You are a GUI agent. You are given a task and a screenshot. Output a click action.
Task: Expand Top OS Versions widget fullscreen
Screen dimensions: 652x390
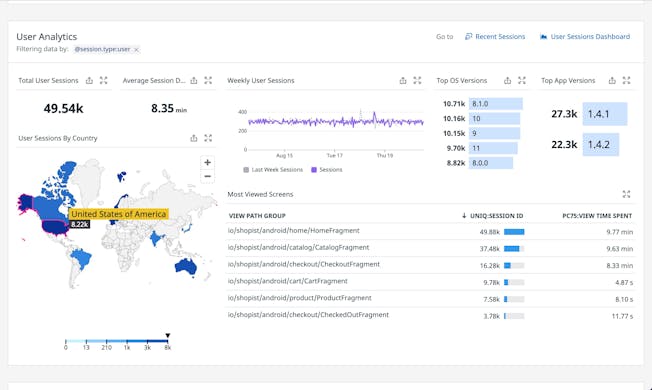[x=522, y=81]
